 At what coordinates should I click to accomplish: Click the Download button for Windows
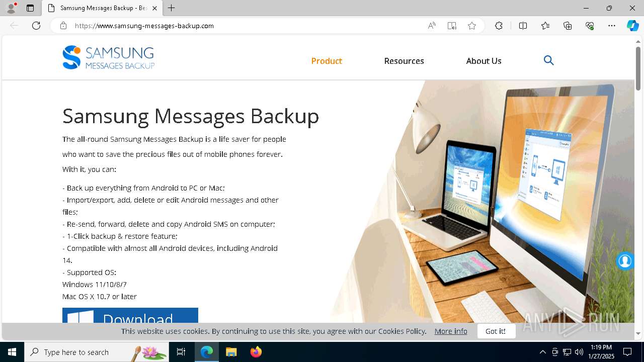point(130,315)
